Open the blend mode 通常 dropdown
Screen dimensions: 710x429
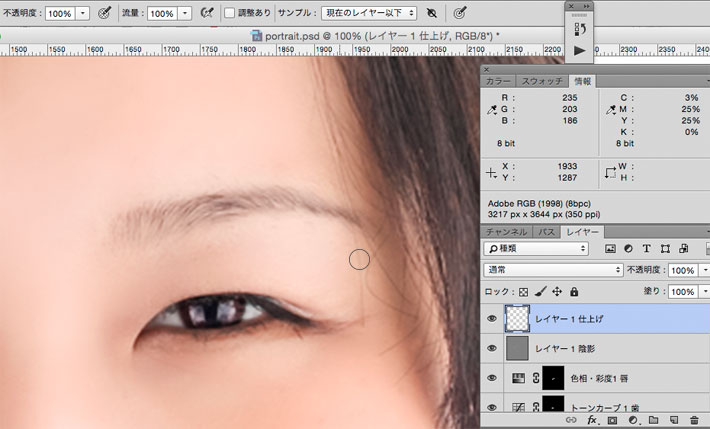tap(552, 270)
